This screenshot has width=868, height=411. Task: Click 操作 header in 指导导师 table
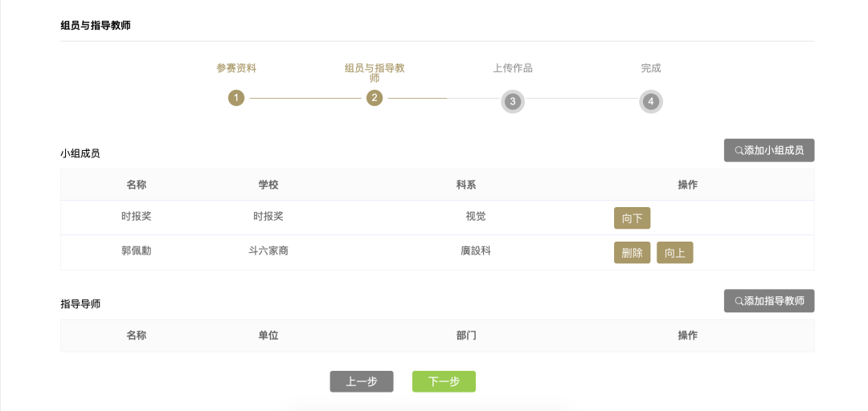pyautogui.click(x=687, y=336)
